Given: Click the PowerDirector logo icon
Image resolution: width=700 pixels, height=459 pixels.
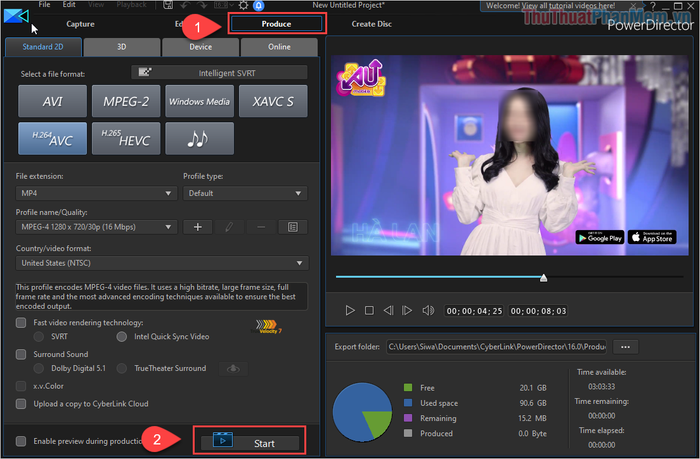Looking at the screenshot, I should [16, 17].
